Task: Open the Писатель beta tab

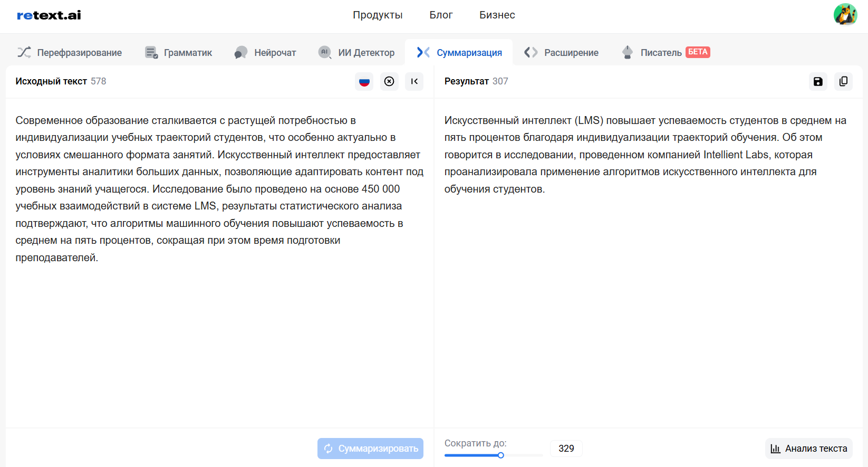Action: (666, 53)
